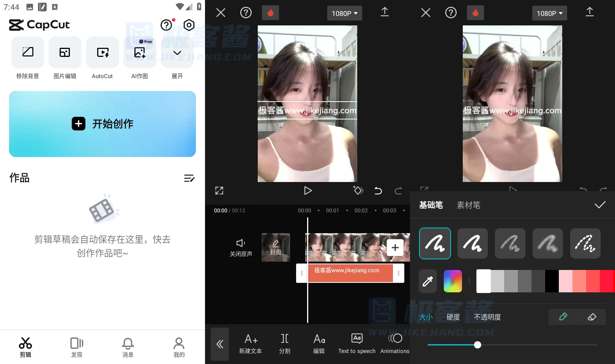Viewport: 615px width, 364px height.
Task: Confirm drawing with the checkmark
Action: (x=600, y=205)
